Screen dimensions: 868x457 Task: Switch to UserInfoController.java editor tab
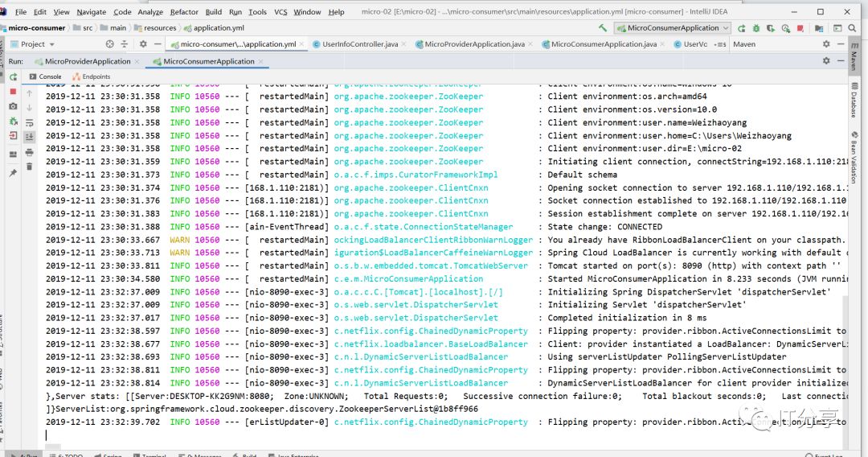(360, 44)
